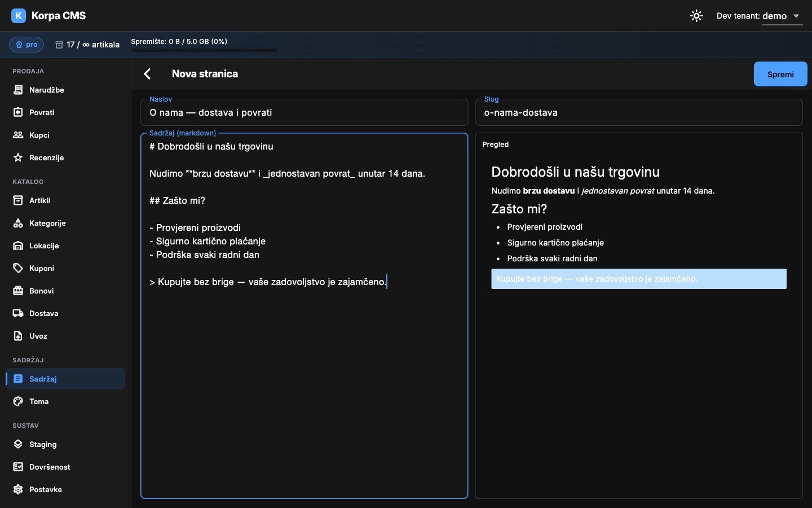Click preview bullet Podrška svaki radni dan
The width and height of the screenshot is (812, 508).
(x=552, y=259)
